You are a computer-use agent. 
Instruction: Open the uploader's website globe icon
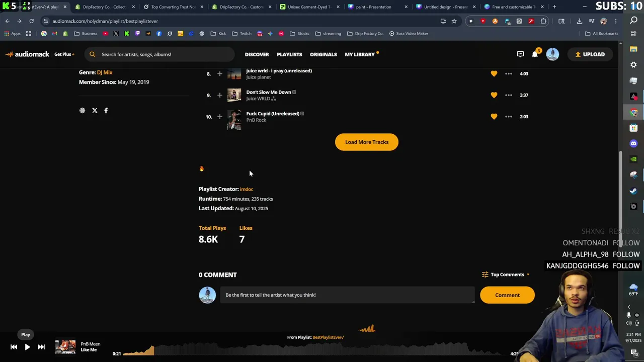pyautogui.click(x=82, y=111)
